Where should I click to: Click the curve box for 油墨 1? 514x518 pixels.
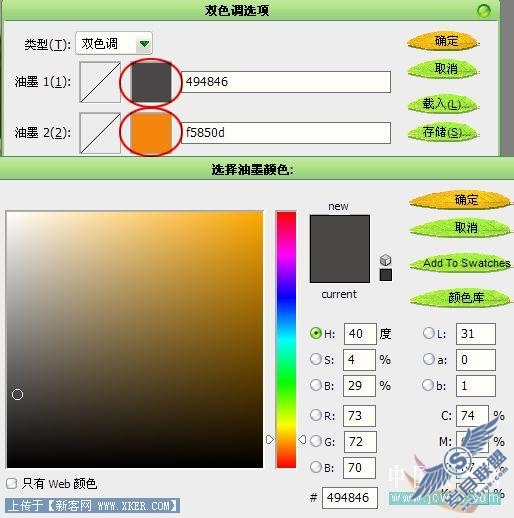[100, 82]
